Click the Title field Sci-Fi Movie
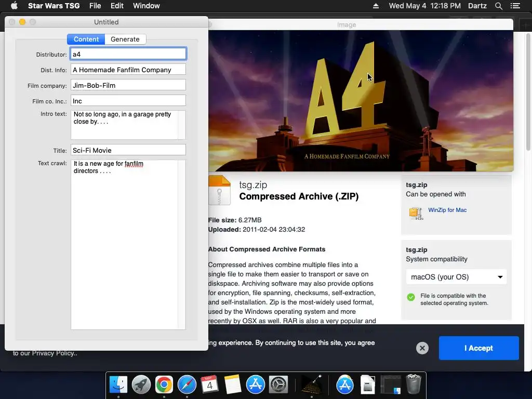532x399 pixels. click(x=128, y=150)
